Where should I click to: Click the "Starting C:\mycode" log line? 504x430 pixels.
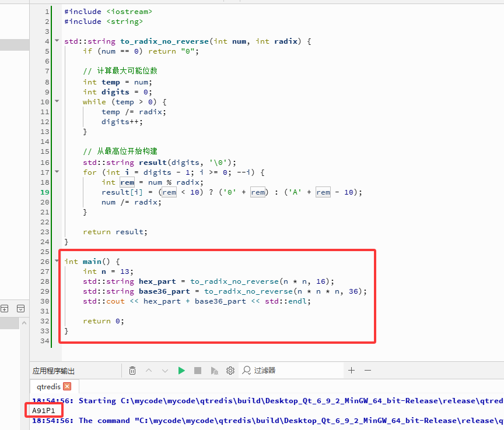click(x=268, y=401)
